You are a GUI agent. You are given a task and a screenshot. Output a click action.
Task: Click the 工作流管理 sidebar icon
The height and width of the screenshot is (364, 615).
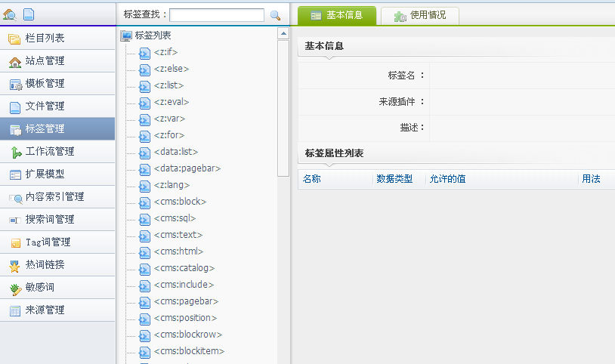pyautogui.click(x=14, y=152)
